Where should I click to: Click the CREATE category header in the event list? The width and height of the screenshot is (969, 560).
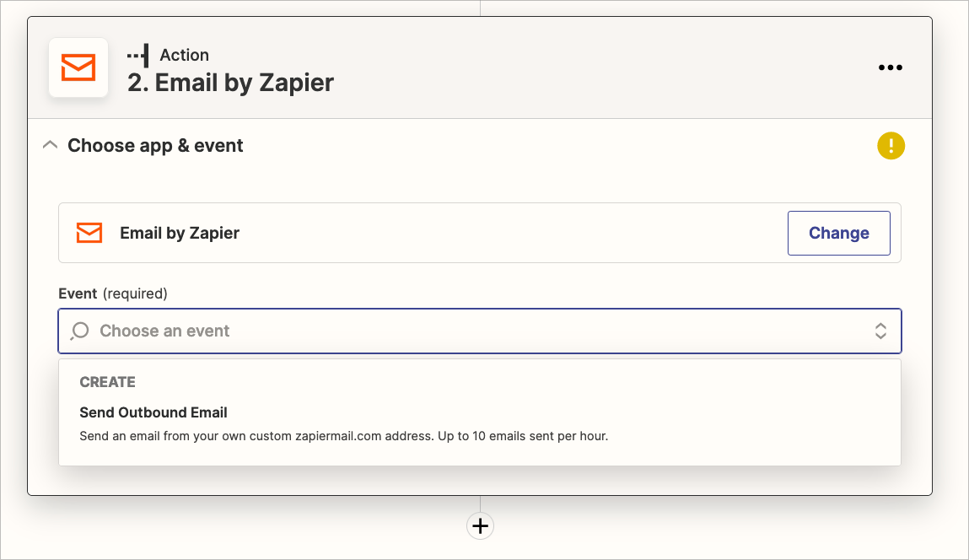click(x=107, y=382)
